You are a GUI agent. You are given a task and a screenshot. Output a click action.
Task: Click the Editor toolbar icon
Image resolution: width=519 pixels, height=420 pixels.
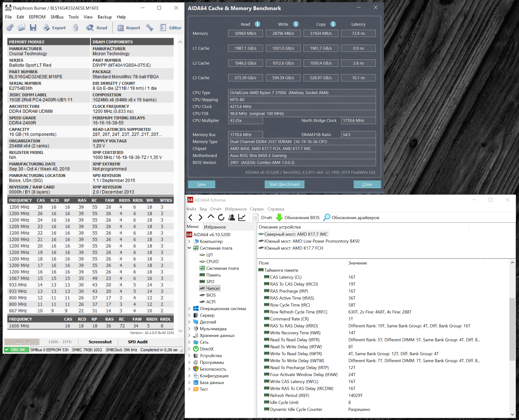tap(163, 28)
